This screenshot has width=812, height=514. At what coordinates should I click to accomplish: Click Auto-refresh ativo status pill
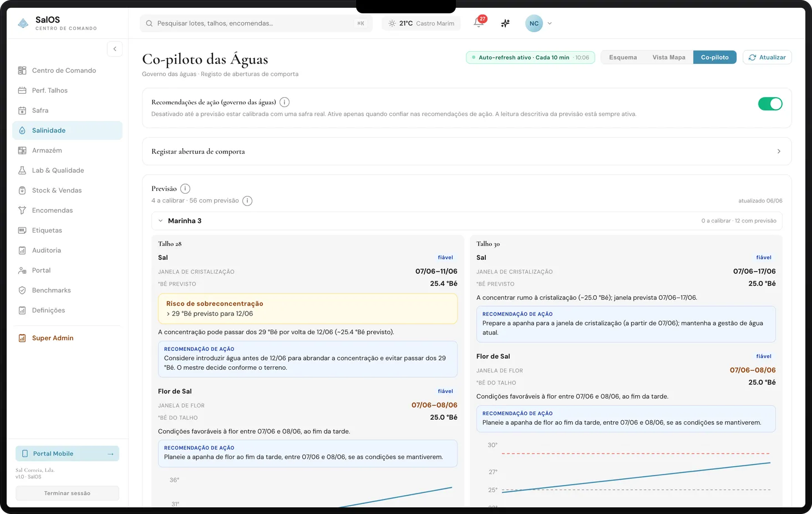coord(530,57)
